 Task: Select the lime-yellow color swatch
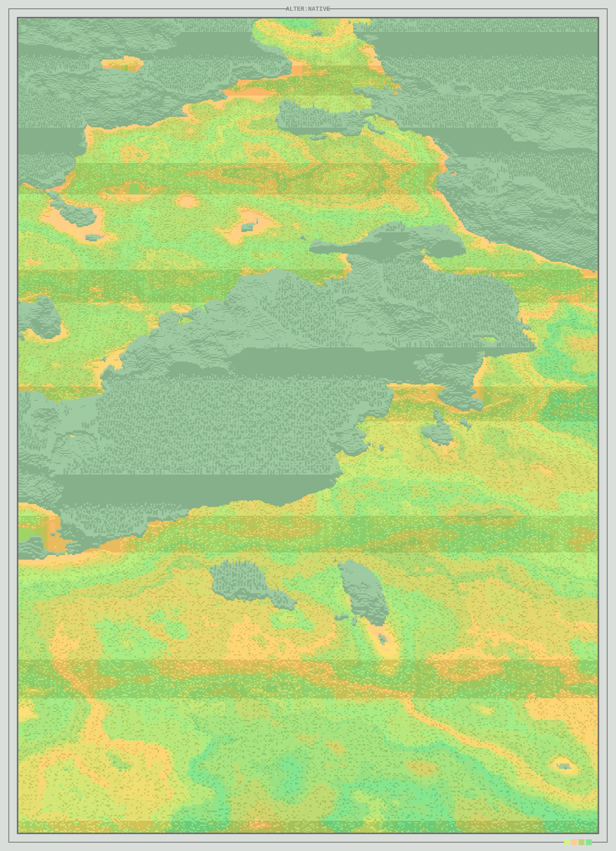point(567,842)
